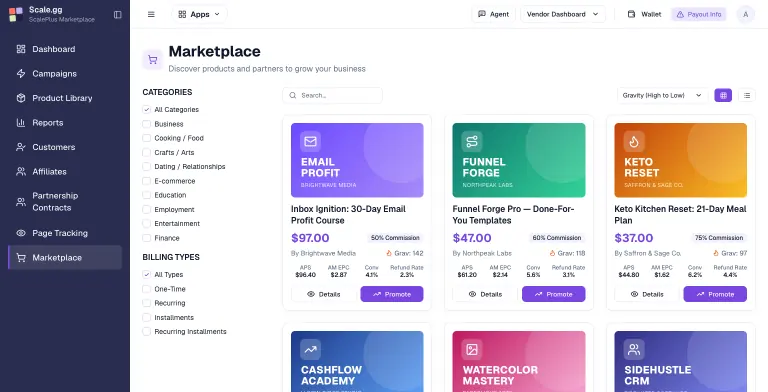Switch to grid view
Image resolution: width=768 pixels, height=392 pixels.
click(x=723, y=95)
